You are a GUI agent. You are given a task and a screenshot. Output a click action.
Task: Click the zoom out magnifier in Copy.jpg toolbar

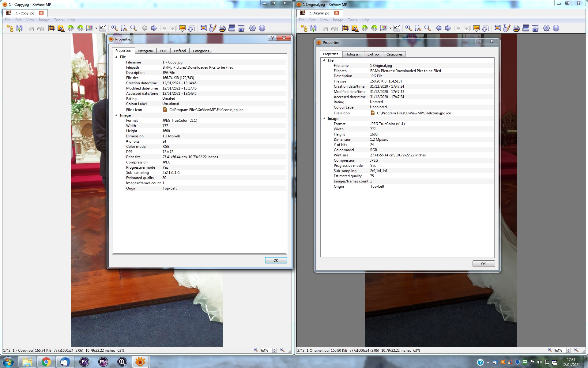(x=134, y=28)
